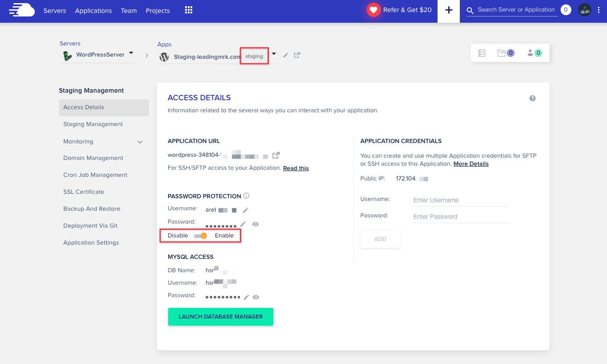Screen dimensions: 607x364
Task: Edit the application name pencil icon
Action: [x=286, y=55]
